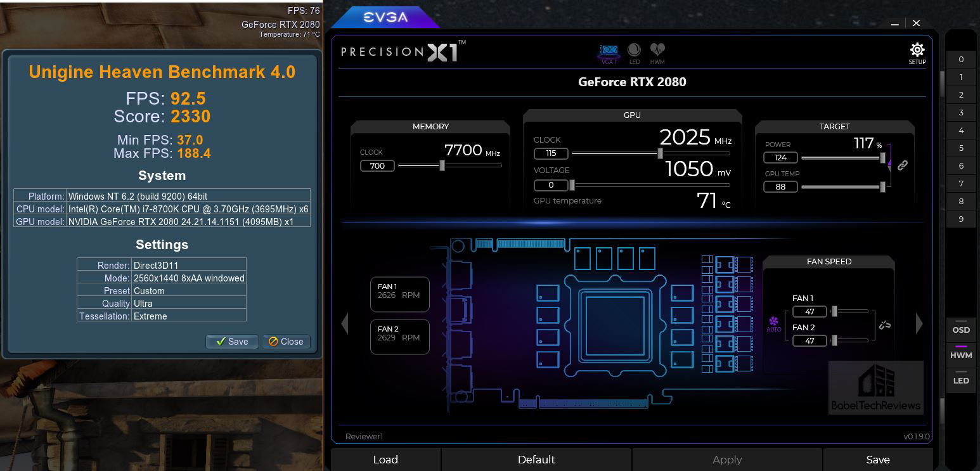Select profile slot 6
This screenshot has width=980, height=471.
(x=961, y=165)
